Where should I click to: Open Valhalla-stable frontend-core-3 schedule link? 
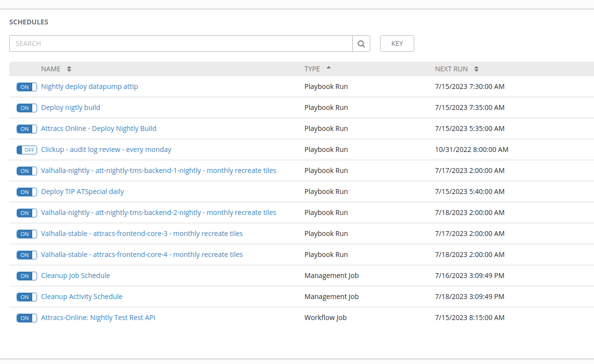142,234
